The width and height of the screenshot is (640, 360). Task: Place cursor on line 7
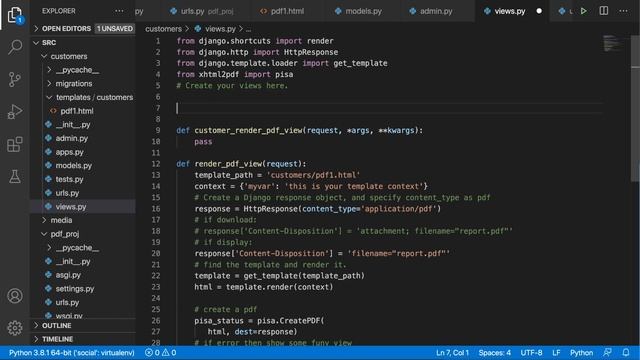[388, 108]
